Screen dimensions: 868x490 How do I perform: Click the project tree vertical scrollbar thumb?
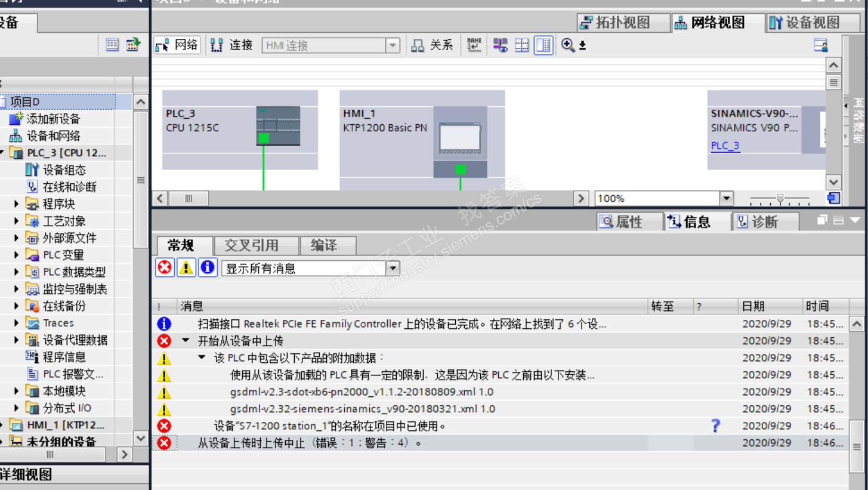coord(141,180)
